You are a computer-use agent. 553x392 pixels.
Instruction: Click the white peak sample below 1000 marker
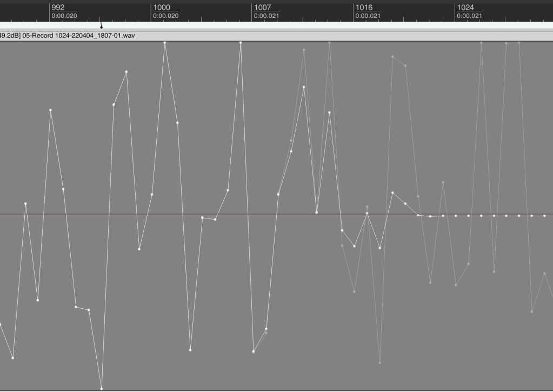[165, 43]
